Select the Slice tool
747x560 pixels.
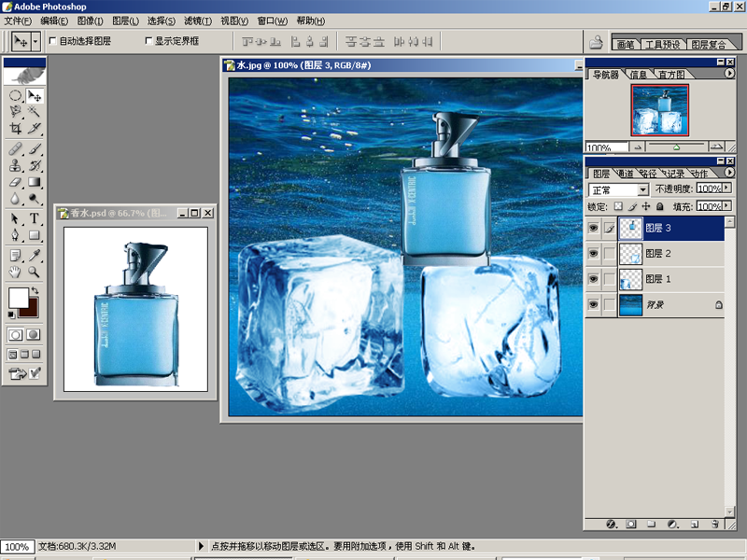(x=35, y=128)
